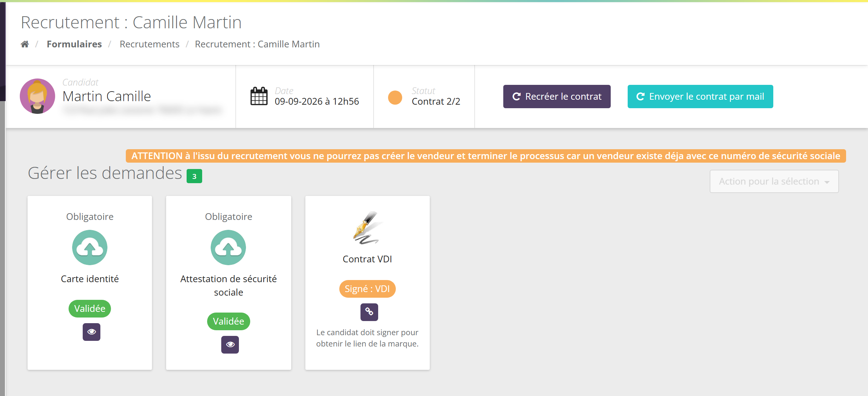Open the Recrutements breadcrumb link
The image size is (868, 396).
pyautogui.click(x=149, y=44)
